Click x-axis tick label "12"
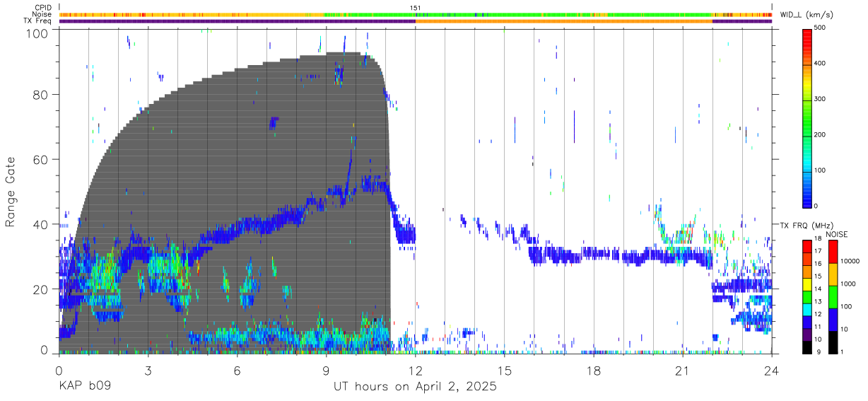Viewport: 868px width, 401px height. click(x=415, y=371)
